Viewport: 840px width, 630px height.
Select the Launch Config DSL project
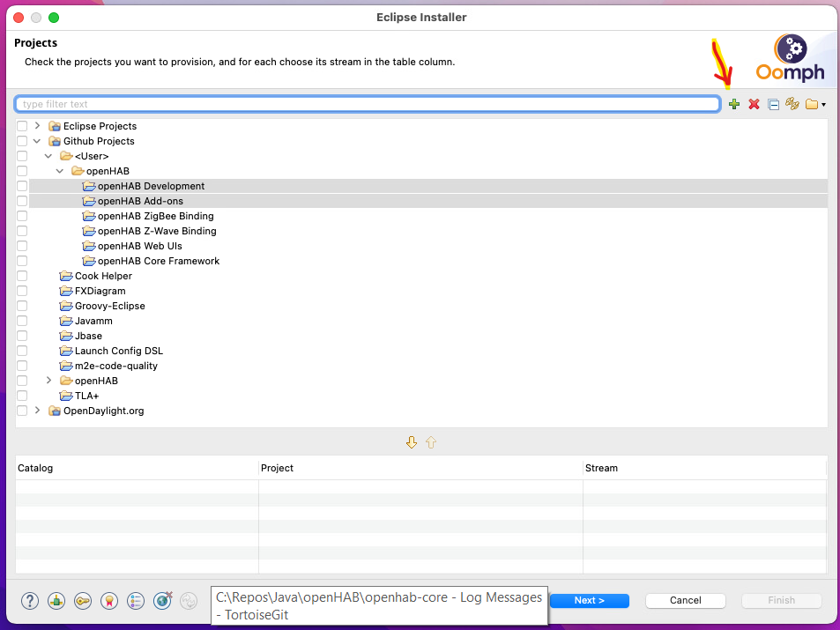[118, 351]
